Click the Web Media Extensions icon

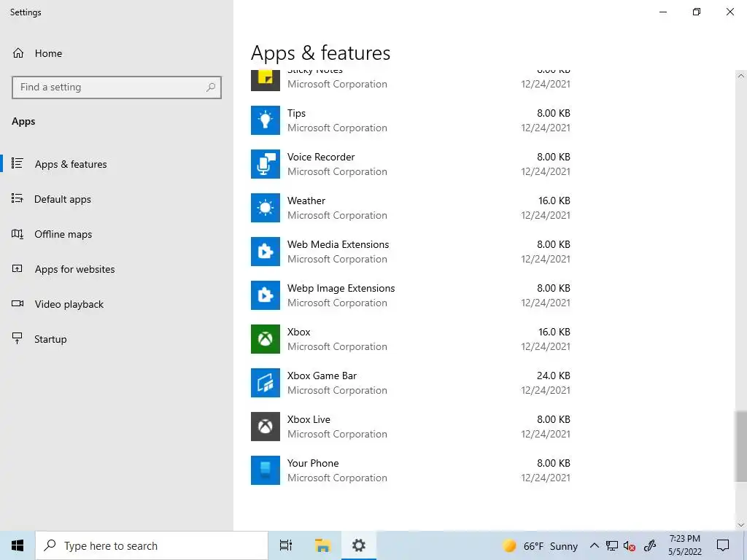coord(266,252)
